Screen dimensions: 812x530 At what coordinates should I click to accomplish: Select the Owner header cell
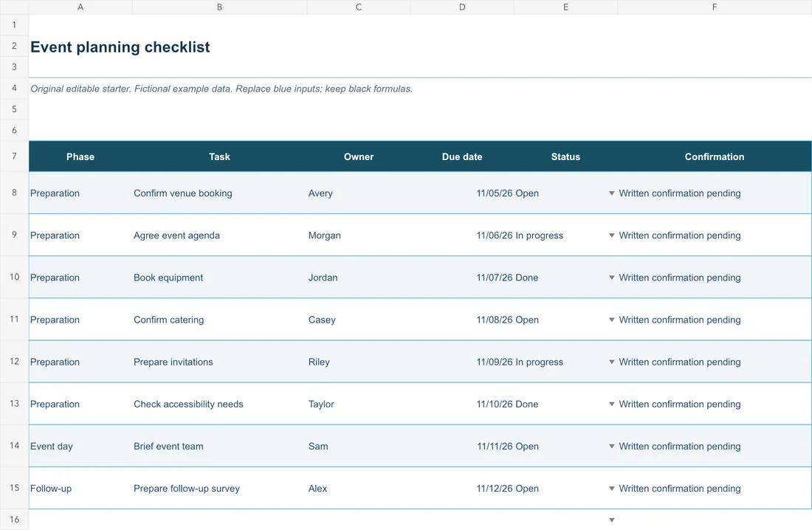point(358,156)
